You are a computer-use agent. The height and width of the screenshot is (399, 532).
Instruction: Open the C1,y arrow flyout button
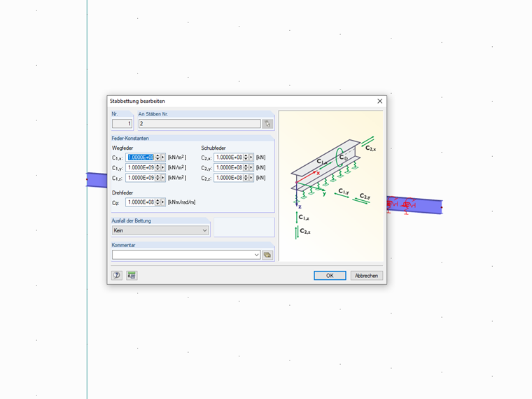(x=163, y=167)
